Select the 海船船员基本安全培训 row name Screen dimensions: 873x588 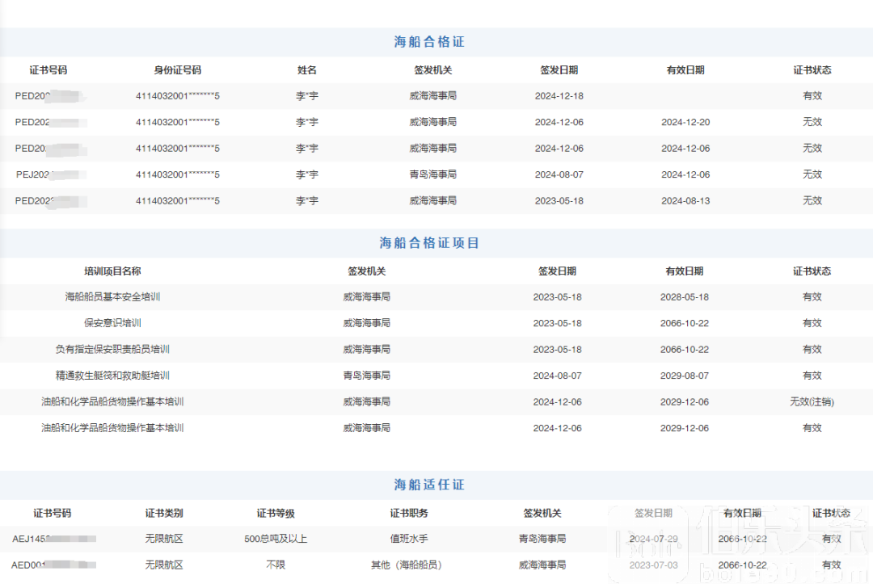[112, 297]
